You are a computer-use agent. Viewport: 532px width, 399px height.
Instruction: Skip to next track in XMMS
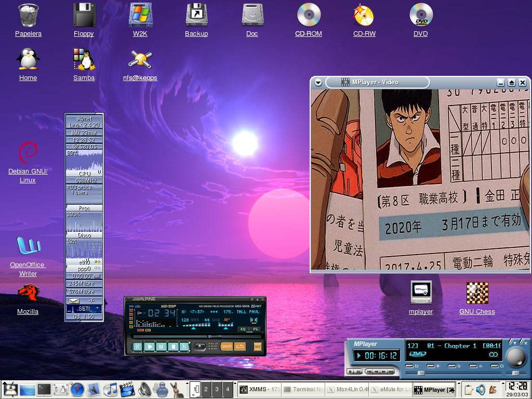click(x=184, y=347)
